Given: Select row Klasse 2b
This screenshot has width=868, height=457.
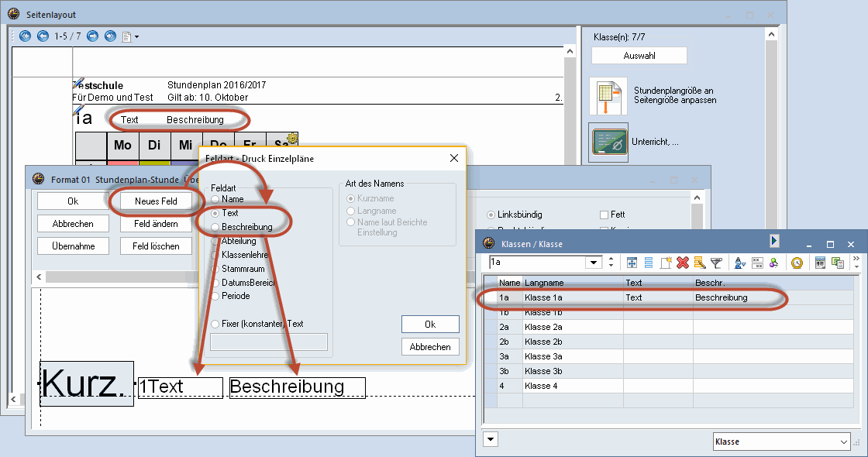Looking at the screenshot, I should click(x=670, y=342).
